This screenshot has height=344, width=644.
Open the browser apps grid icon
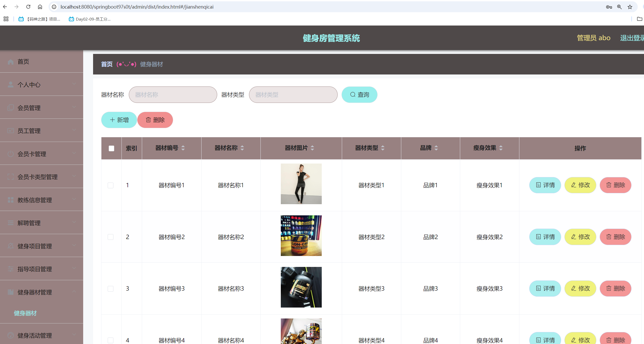point(6,19)
